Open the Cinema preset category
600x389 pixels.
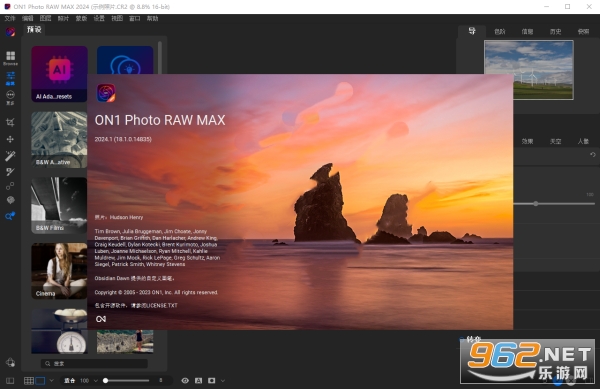(59, 271)
